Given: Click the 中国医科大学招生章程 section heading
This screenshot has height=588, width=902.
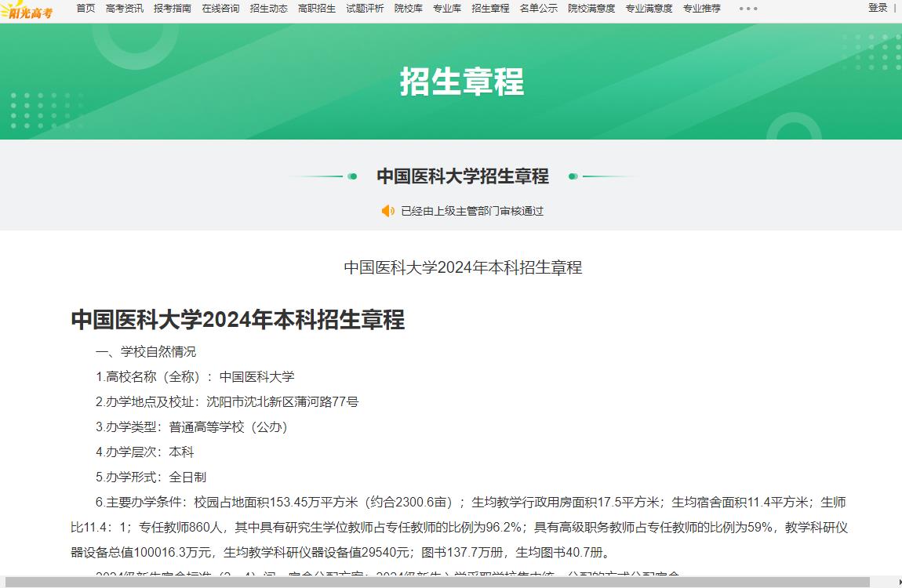Looking at the screenshot, I should point(463,176).
